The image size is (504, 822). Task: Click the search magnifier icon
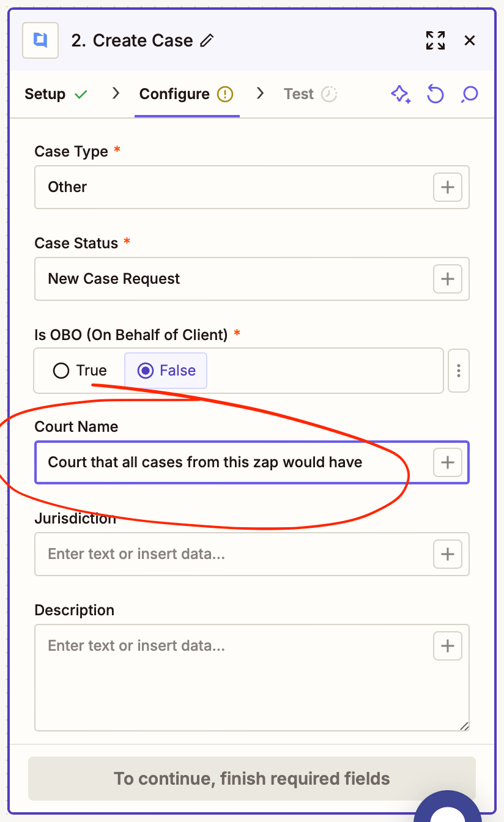pyautogui.click(x=469, y=94)
